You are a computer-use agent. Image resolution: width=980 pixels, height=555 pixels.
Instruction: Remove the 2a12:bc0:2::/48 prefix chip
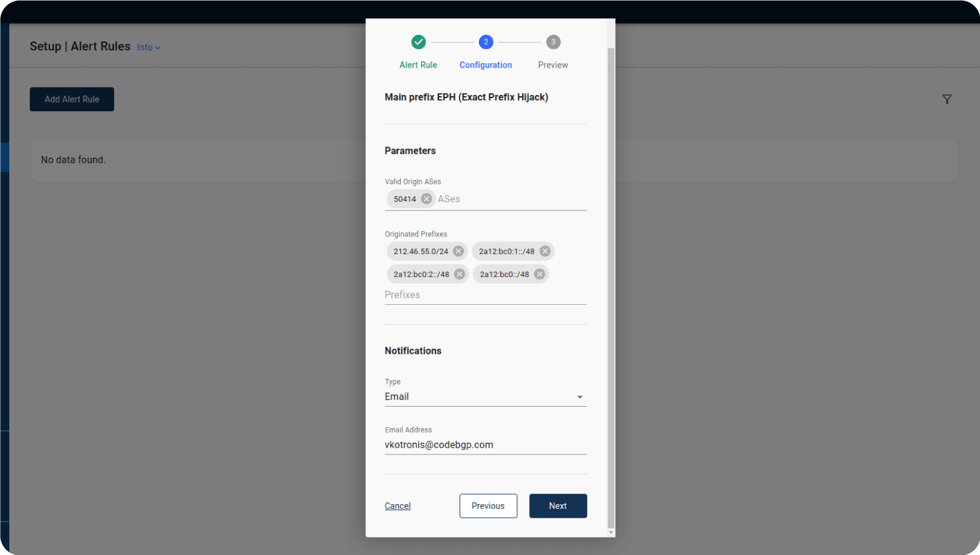[460, 274]
